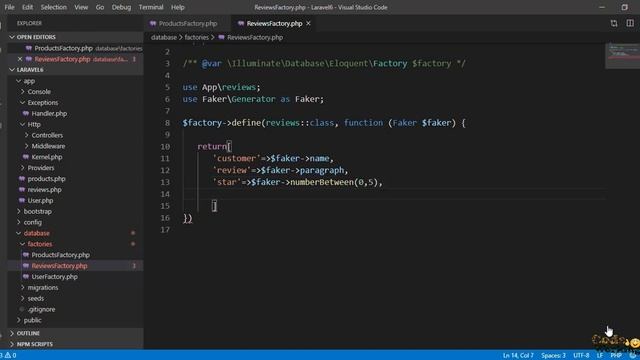Change language mode PHP
Image resolution: width=640 pixels, height=360 pixels.
616,355
